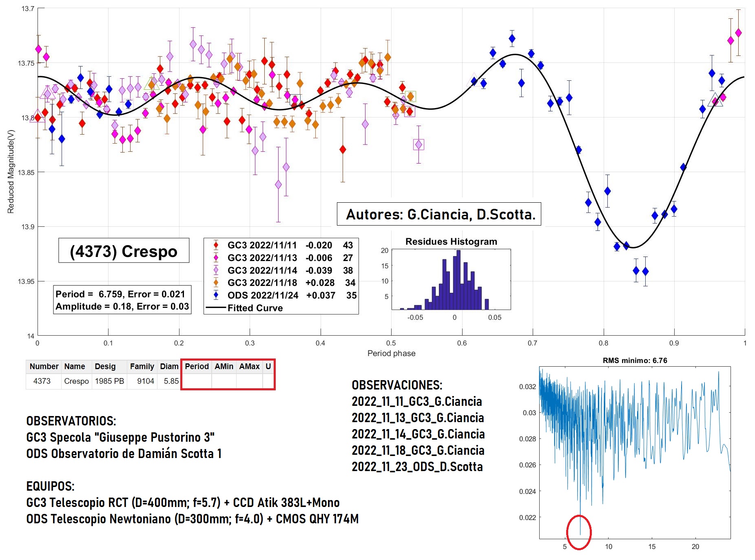Click the "Autores: G.Ciancia, D.Scotta." label

coord(439,214)
